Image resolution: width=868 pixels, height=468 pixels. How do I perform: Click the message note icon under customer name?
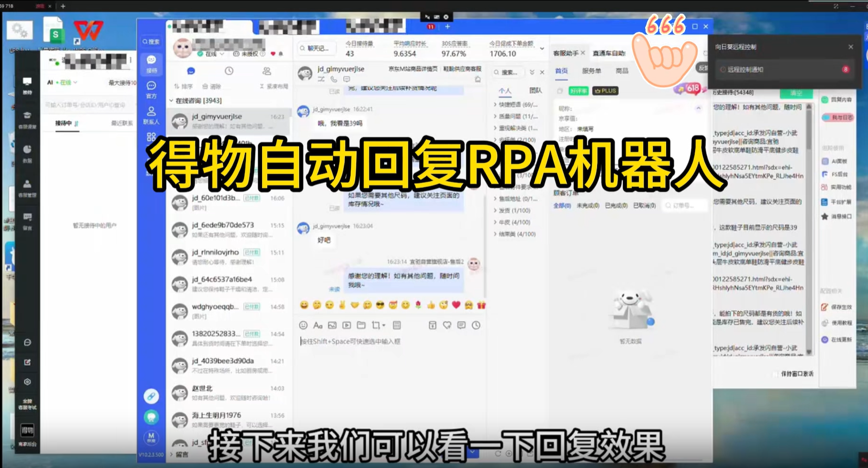346,79
